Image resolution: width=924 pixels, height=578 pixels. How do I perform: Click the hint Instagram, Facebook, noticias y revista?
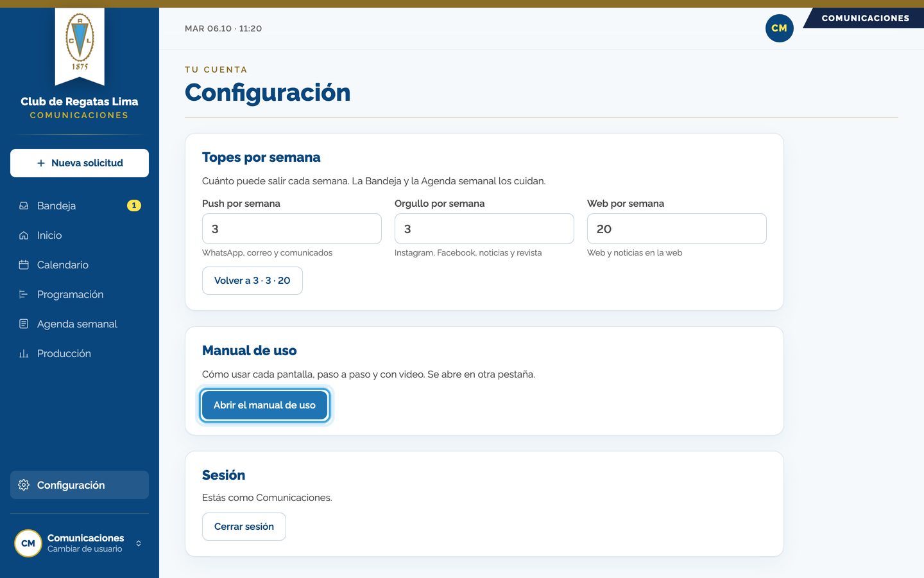click(x=468, y=253)
